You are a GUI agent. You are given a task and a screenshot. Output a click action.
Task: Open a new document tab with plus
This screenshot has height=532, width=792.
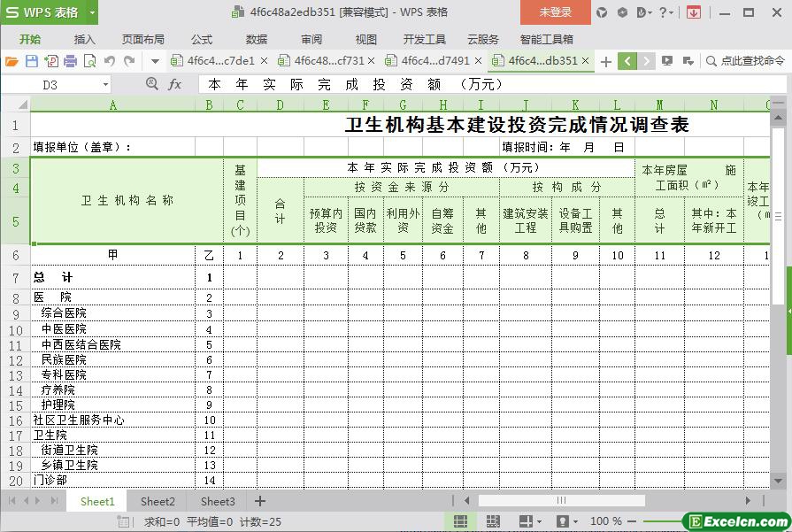tap(605, 61)
